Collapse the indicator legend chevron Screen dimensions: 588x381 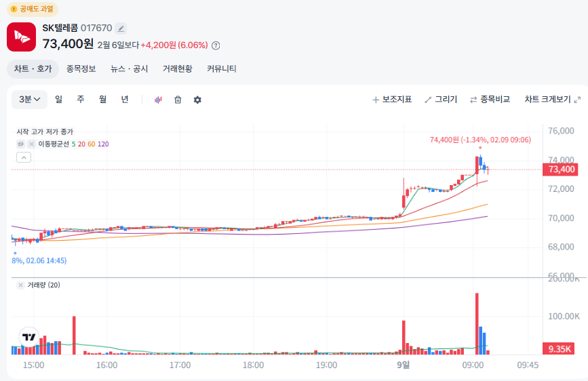(x=24, y=157)
